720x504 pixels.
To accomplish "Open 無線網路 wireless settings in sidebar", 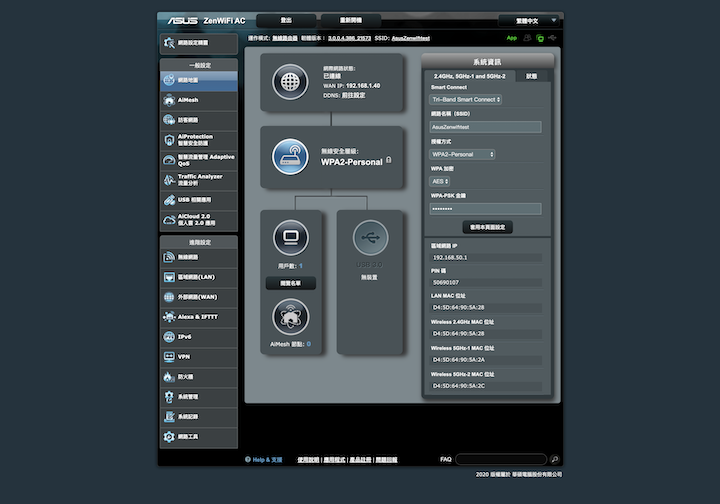I will (x=199, y=258).
